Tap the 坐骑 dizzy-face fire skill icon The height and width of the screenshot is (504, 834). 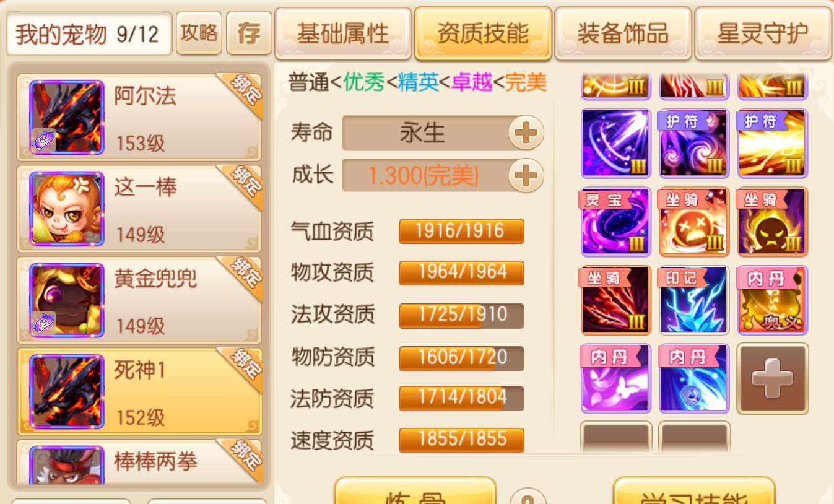694,222
